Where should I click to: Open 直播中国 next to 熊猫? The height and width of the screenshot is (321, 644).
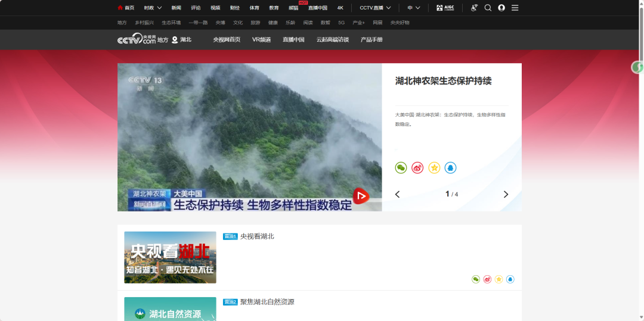317,8
